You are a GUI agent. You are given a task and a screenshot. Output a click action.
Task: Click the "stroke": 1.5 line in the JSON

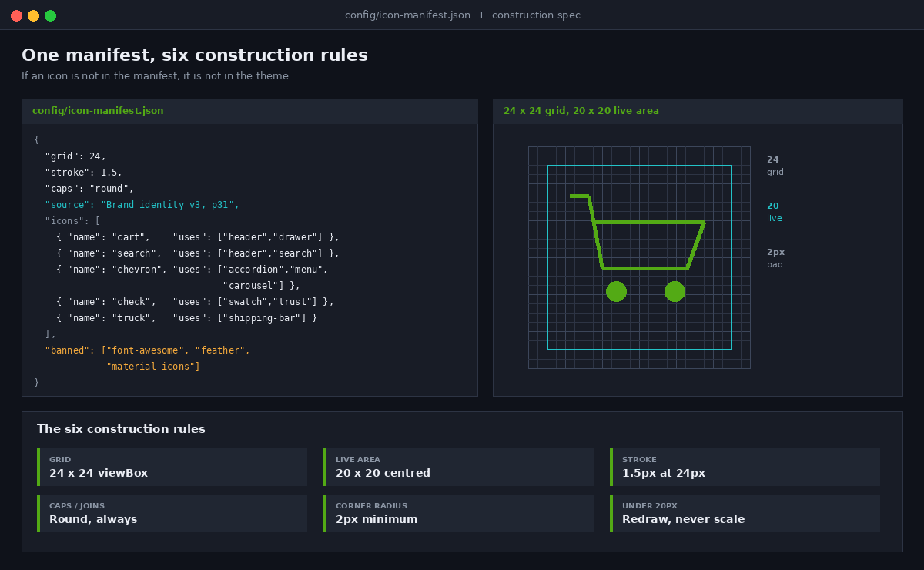pyautogui.click(x=83, y=173)
